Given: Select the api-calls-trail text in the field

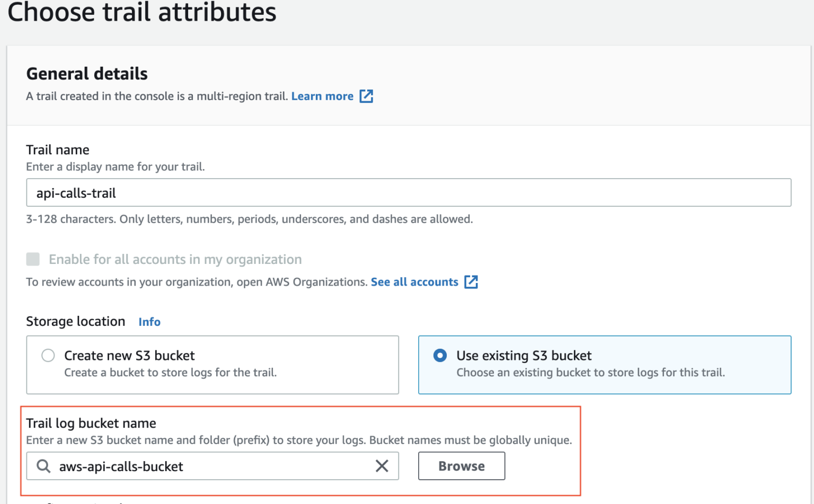Looking at the screenshot, I should pos(75,192).
